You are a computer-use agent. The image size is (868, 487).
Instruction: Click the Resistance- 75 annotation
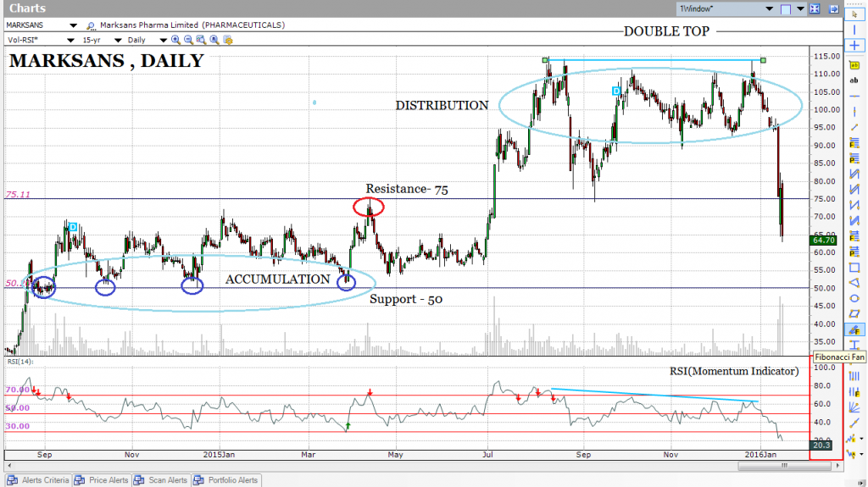pyautogui.click(x=407, y=189)
